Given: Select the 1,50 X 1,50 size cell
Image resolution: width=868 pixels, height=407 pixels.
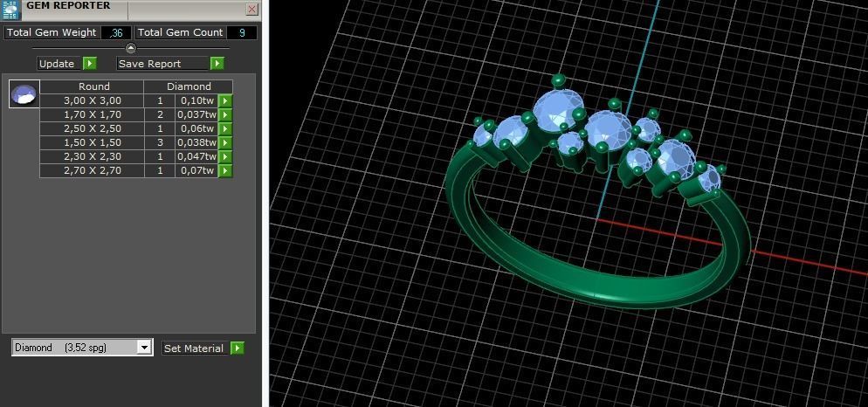Looking at the screenshot, I should click(x=92, y=142).
